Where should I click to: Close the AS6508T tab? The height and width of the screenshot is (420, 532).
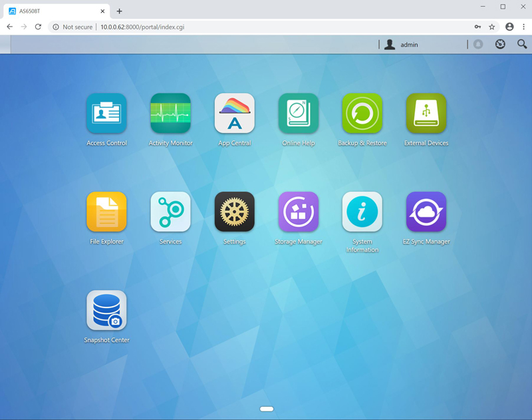point(102,11)
